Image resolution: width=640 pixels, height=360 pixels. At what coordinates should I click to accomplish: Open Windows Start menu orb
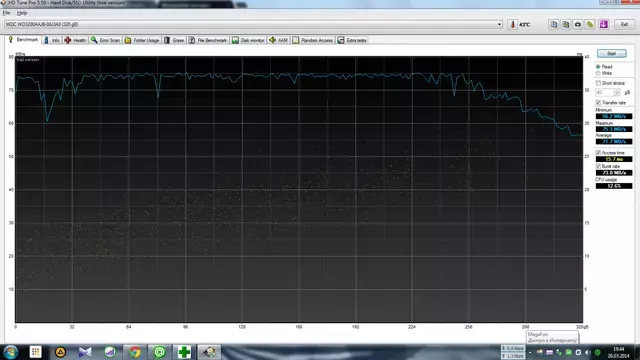11,352
